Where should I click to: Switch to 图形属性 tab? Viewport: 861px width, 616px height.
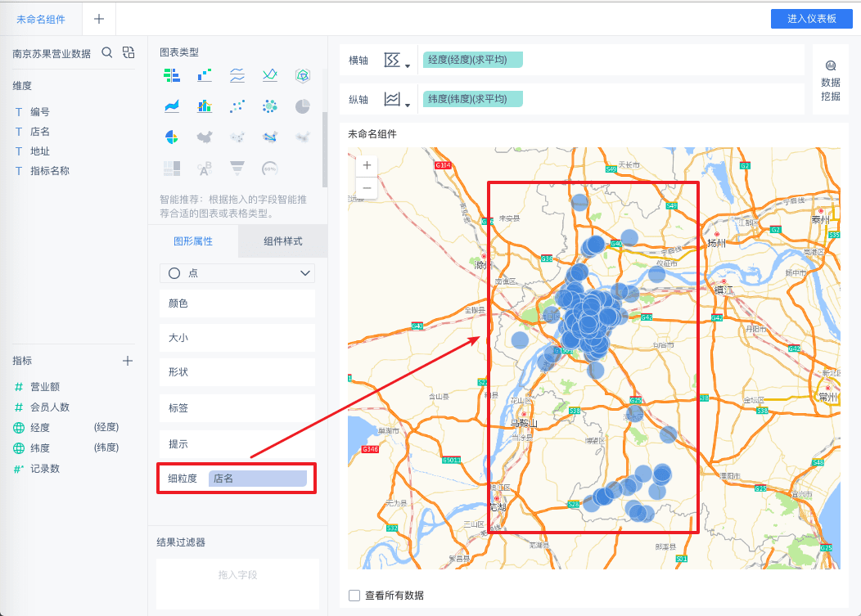192,241
